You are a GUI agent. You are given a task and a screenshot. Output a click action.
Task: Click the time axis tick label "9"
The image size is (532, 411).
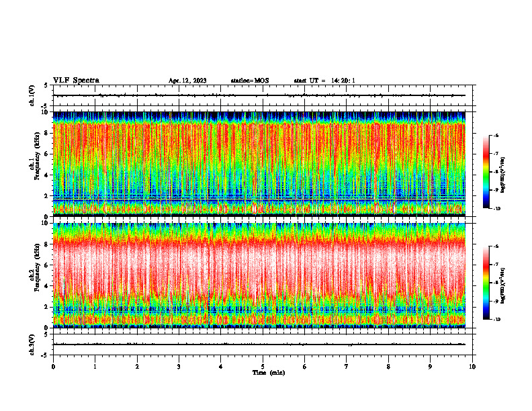click(x=430, y=367)
